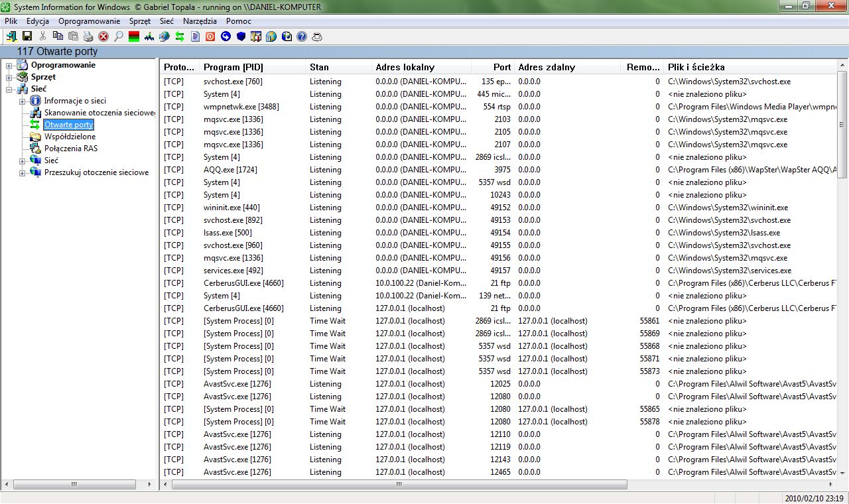The image size is (849, 504).
Task: Sort by the Port column header
Action: coord(501,67)
